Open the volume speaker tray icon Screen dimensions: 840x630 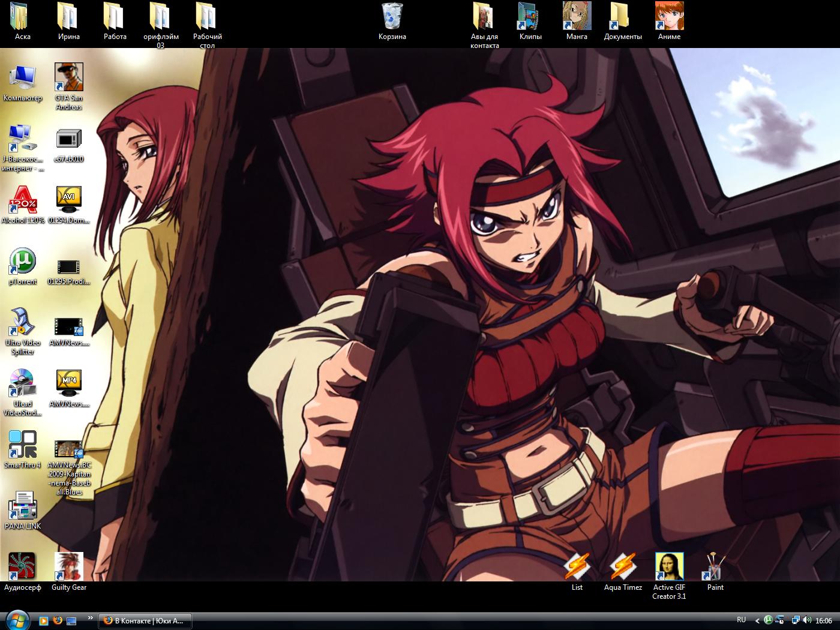coord(806,620)
